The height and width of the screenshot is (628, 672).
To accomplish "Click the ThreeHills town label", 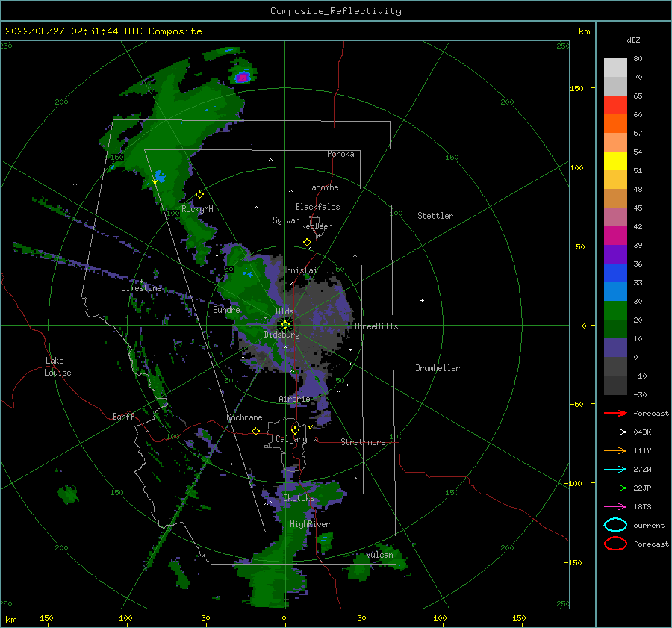I will (x=376, y=326).
